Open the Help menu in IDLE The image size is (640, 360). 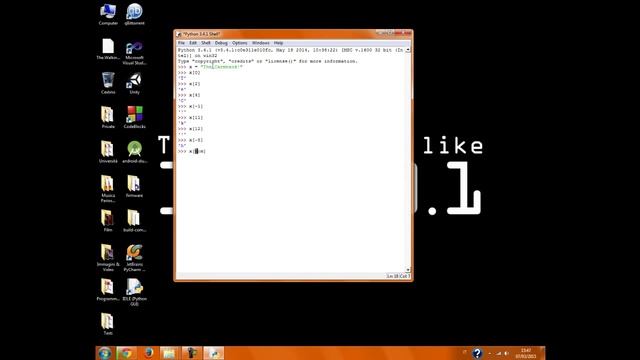tap(278, 43)
